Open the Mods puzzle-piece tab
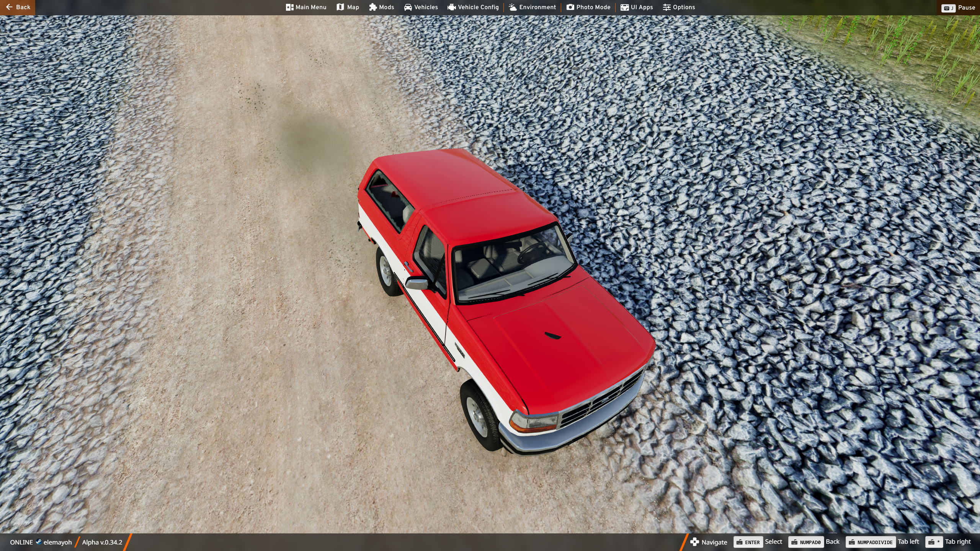980x551 pixels. pyautogui.click(x=381, y=7)
